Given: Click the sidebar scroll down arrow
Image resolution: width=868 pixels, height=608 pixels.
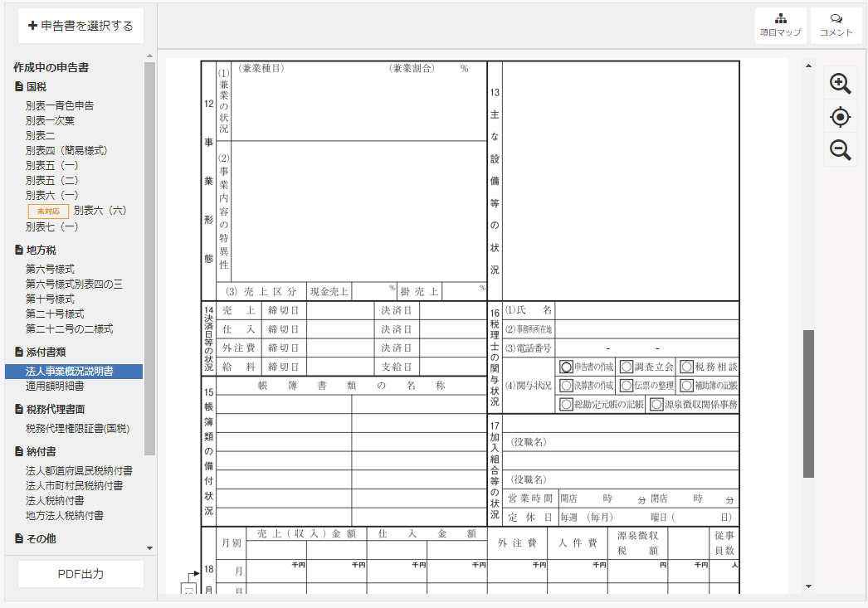Looking at the screenshot, I should click(149, 548).
